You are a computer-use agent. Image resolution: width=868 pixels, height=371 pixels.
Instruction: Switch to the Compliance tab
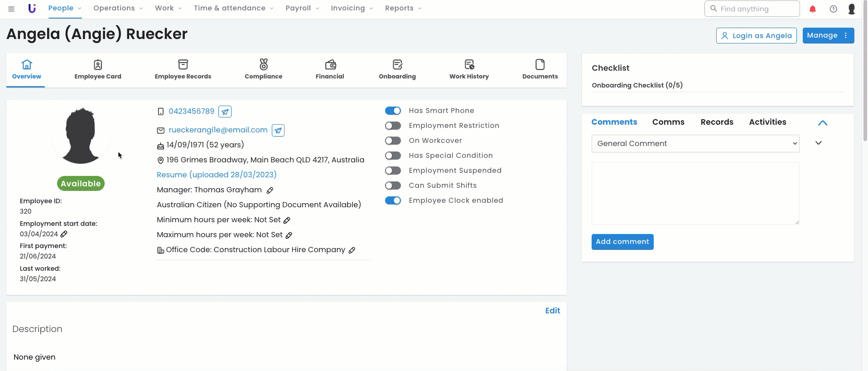[263, 70]
